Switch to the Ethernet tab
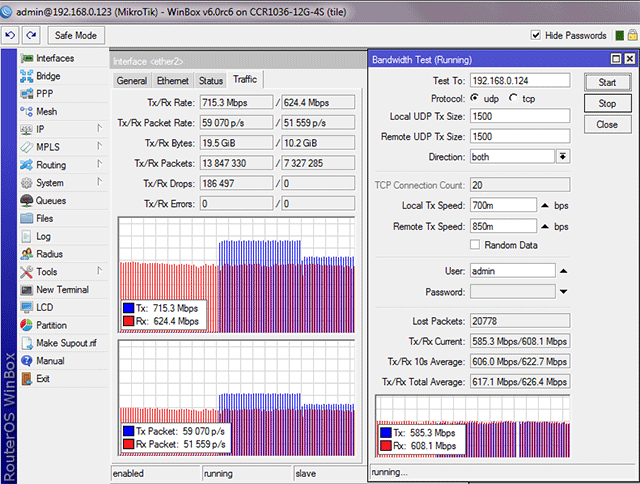640x484 pixels. click(173, 81)
